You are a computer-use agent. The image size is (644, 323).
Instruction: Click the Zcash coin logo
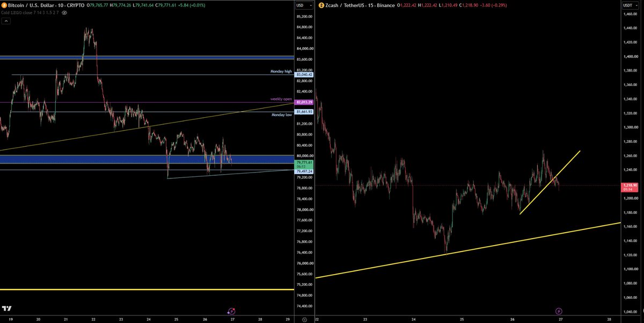point(321,5)
